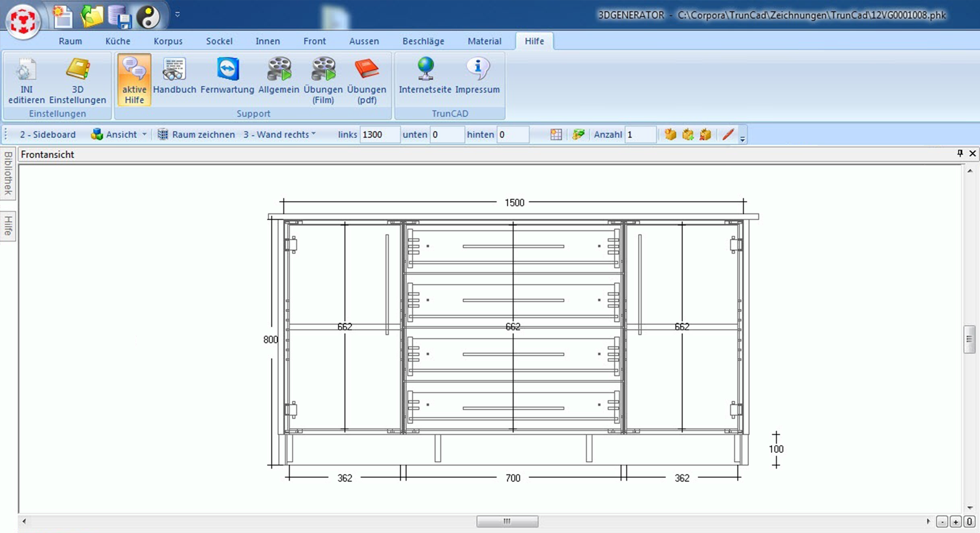This screenshot has width=980, height=533.
Task: Toggle the aktive Hilfe button
Action: pyautogui.click(x=134, y=79)
